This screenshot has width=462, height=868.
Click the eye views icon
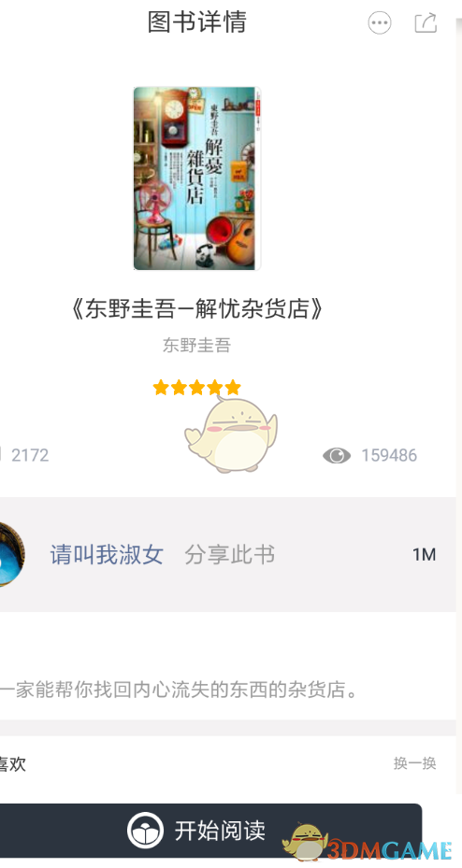[337, 456]
